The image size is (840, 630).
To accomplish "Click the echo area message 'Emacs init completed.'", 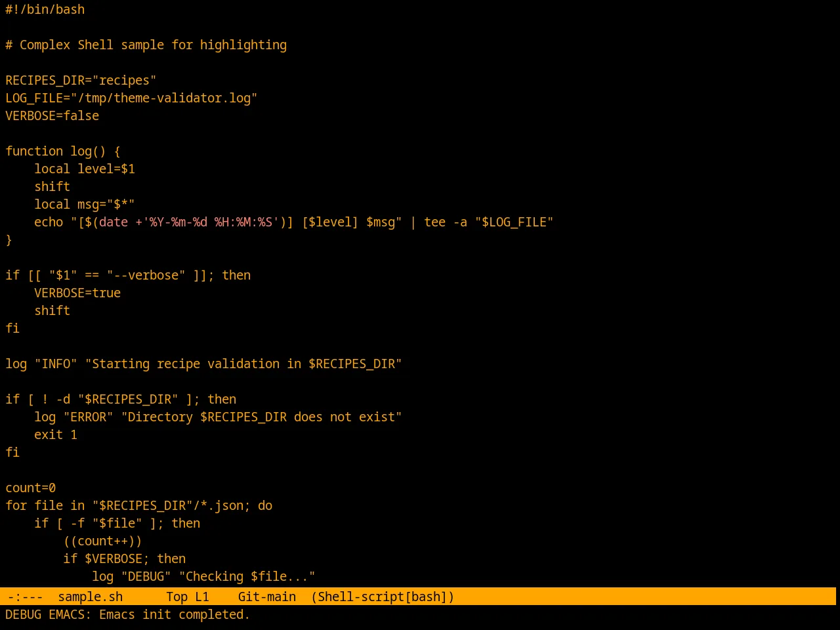I will pos(175,614).
